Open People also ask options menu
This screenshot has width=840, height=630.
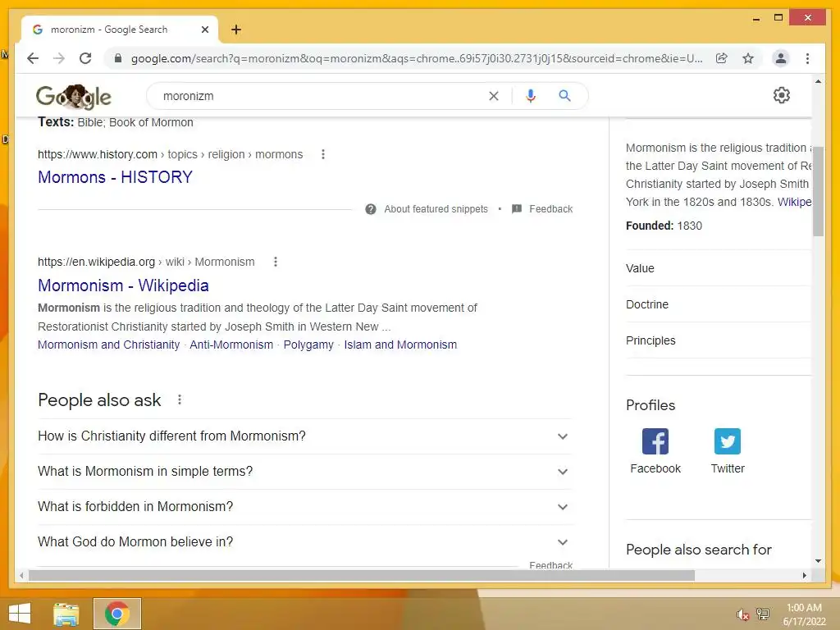coord(180,399)
